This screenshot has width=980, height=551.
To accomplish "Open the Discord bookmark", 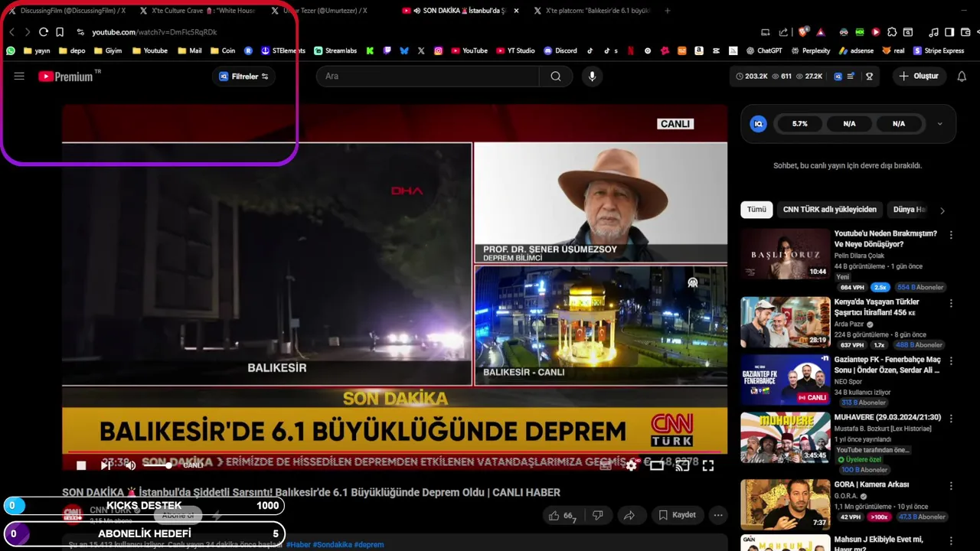I will point(560,51).
